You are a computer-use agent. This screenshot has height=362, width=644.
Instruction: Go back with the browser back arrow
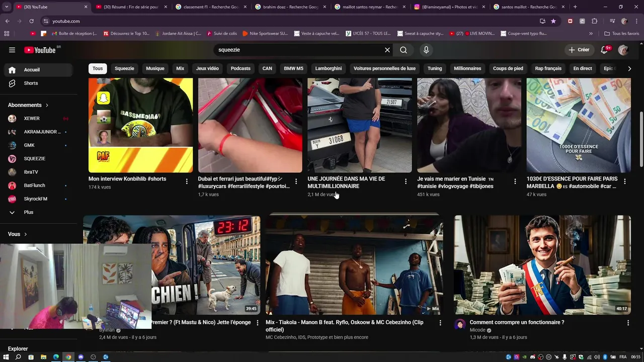(7, 21)
